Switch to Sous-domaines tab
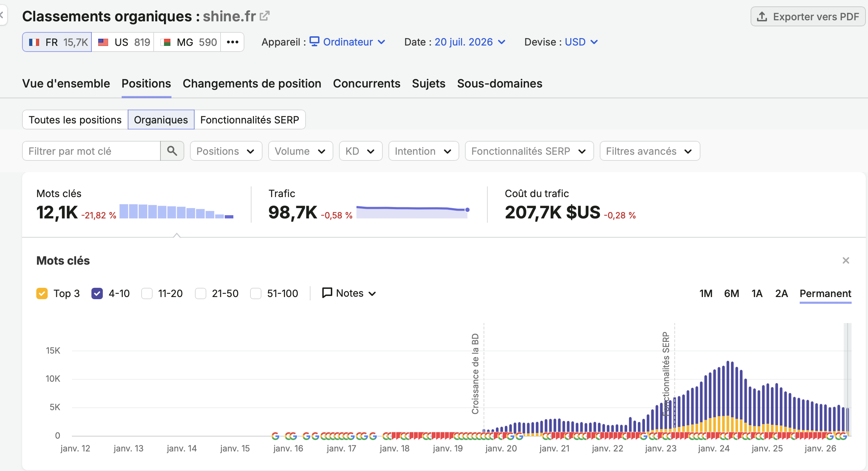The image size is (868, 471). 499,83
